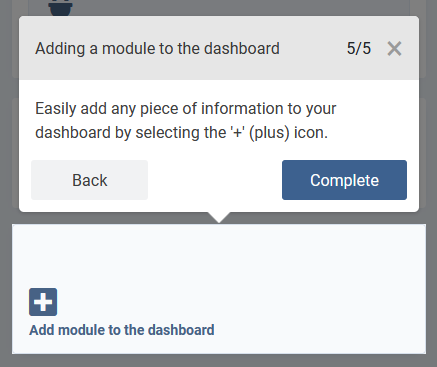Click the white cross inside the blue square
The height and width of the screenshot is (367, 437).
[43, 302]
